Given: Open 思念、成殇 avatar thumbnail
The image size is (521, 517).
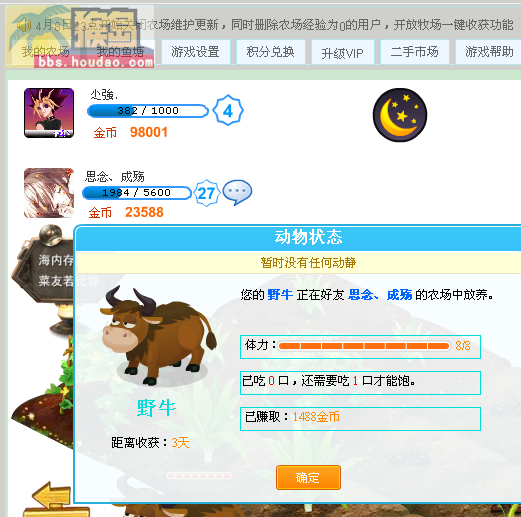Looking at the screenshot, I should point(49,193).
